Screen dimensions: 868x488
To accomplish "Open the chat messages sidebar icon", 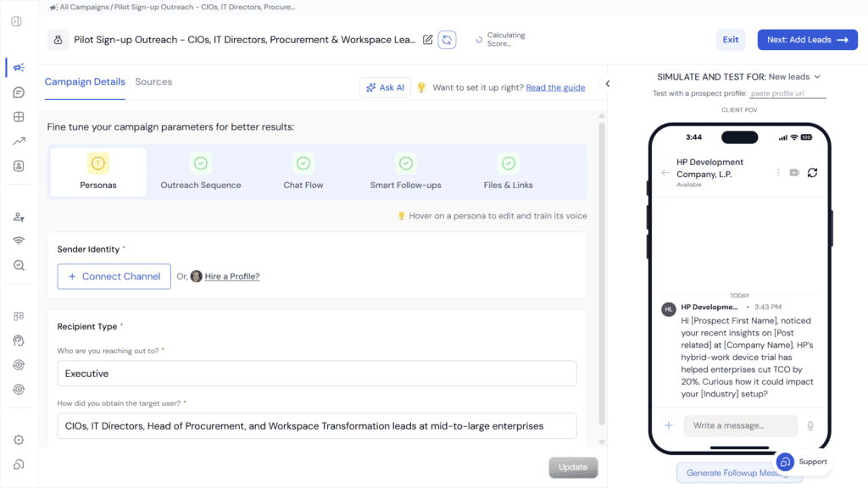I will [19, 92].
